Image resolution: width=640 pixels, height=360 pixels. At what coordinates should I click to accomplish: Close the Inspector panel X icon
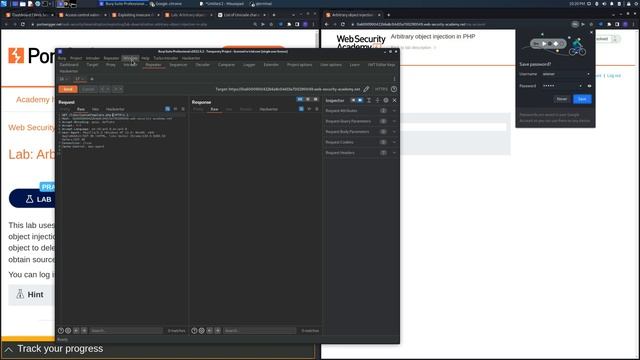pyautogui.click(x=394, y=100)
